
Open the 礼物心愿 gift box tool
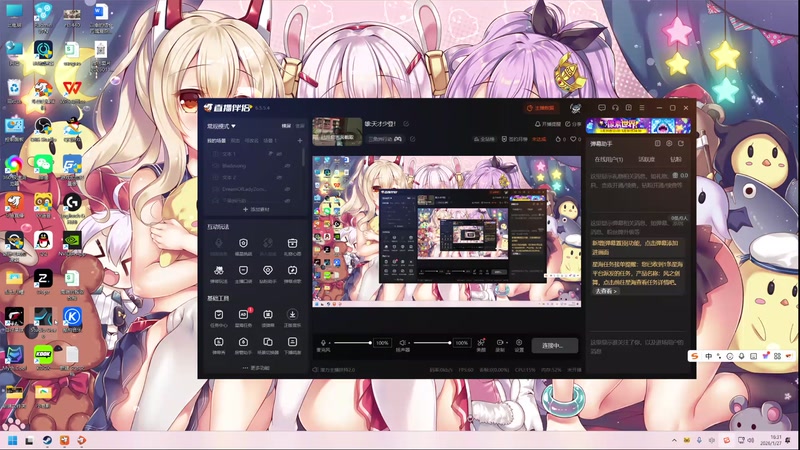pos(292,245)
